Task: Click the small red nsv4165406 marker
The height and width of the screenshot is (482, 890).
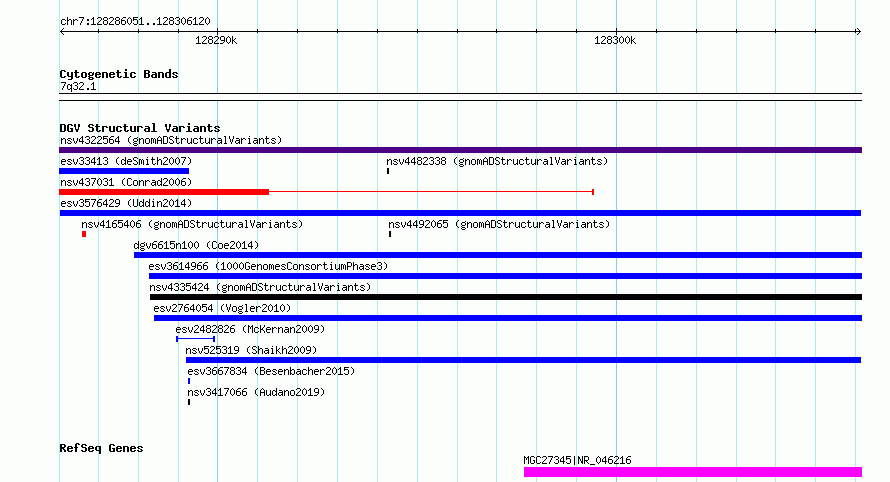Action: click(x=84, y=234)
